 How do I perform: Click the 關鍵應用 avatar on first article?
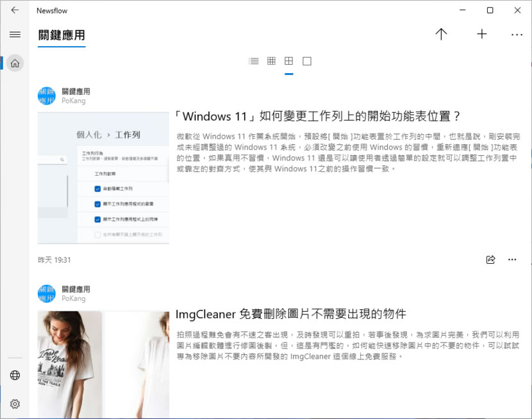pyautogui.click(x=47, y=96)
